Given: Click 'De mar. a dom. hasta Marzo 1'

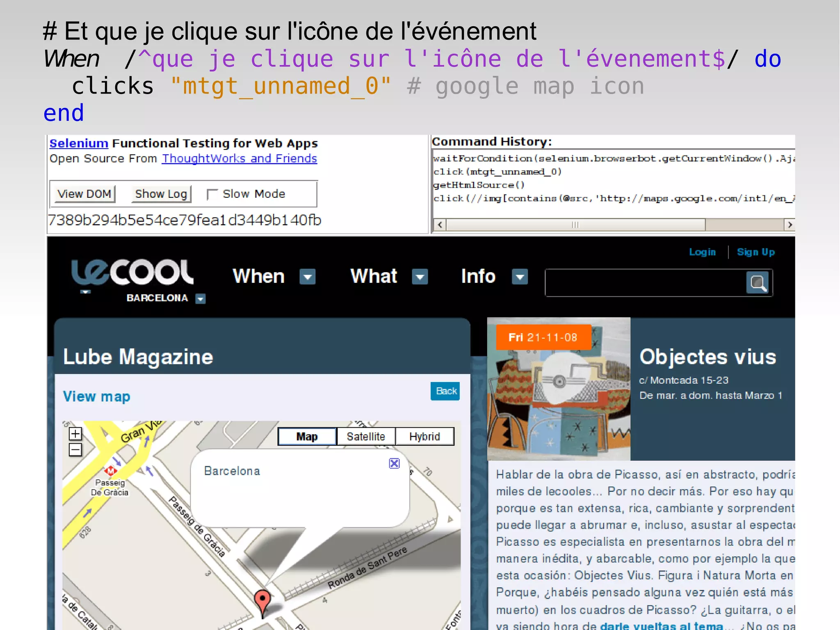Looking at the screenshot, I should point(711,396).
